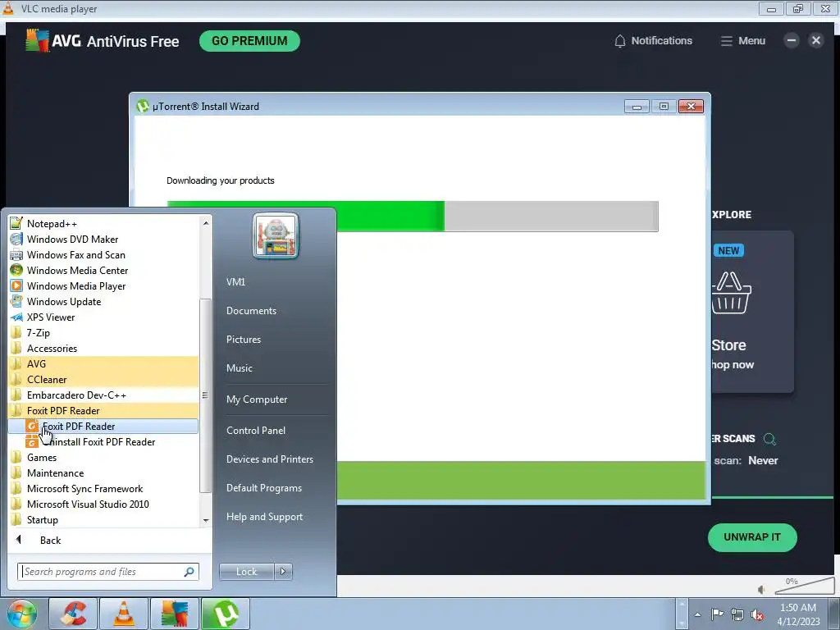Open AVG Notifications
The height and width of the screenshot is (630, 840).
pos(653,41)
